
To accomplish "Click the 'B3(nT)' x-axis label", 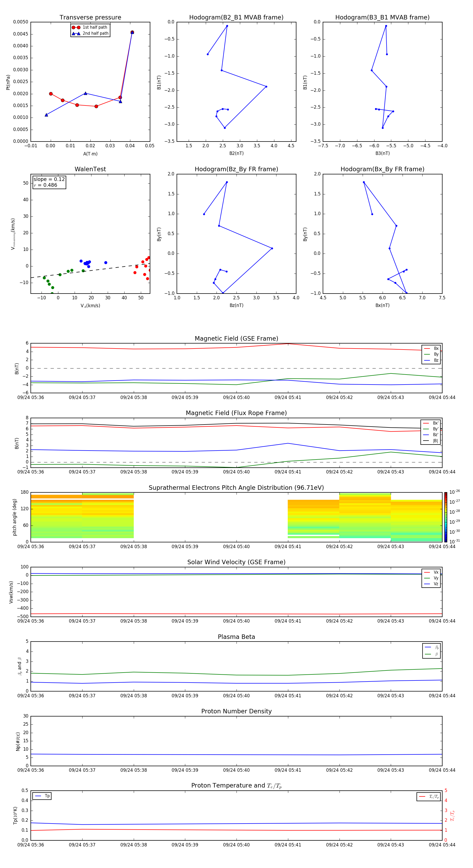I will point(382,153).
